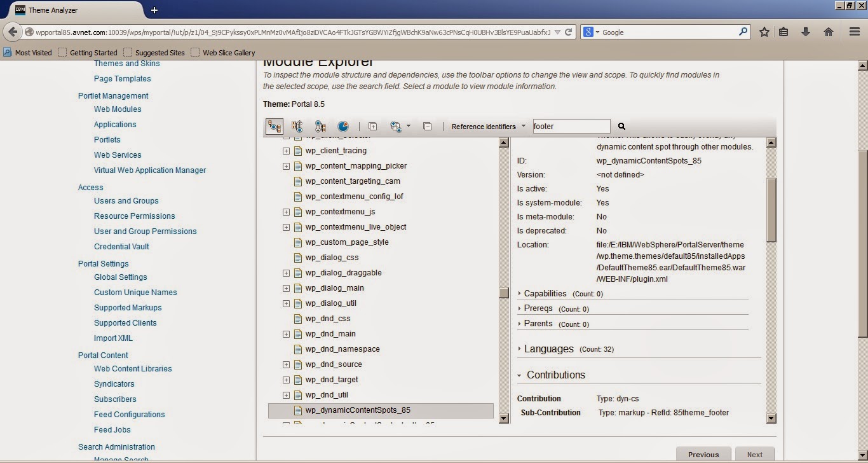Image resolution: width=868 pixels, height=463 pixels.
Task: Select the module tree view toolbar icon
Action: (274, 127)
